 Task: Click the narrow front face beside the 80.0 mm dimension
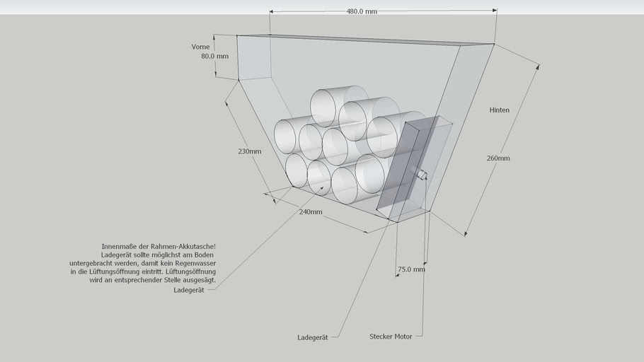(253, 57)
